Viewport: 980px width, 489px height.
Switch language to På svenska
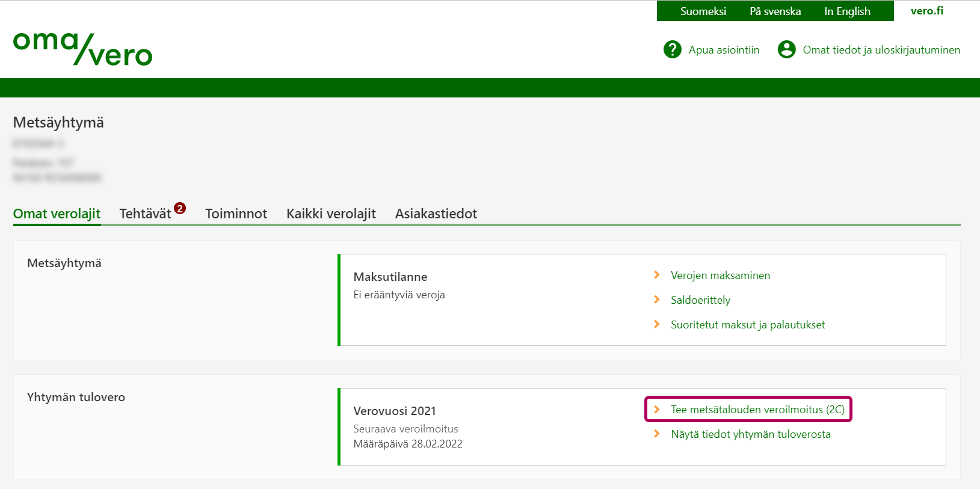click(775, 11)
